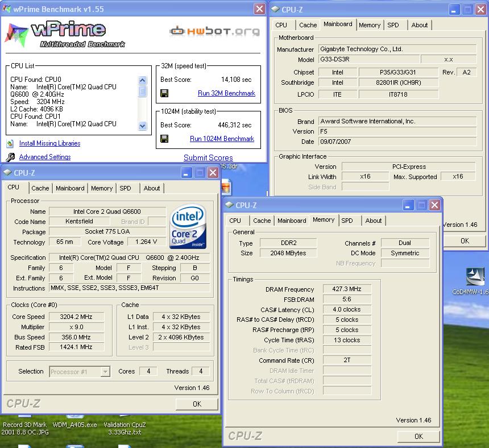Click the Intel Core 2 Quad logo
The width and height of the screenshot is (489, 448).
[x=188, y=227]
